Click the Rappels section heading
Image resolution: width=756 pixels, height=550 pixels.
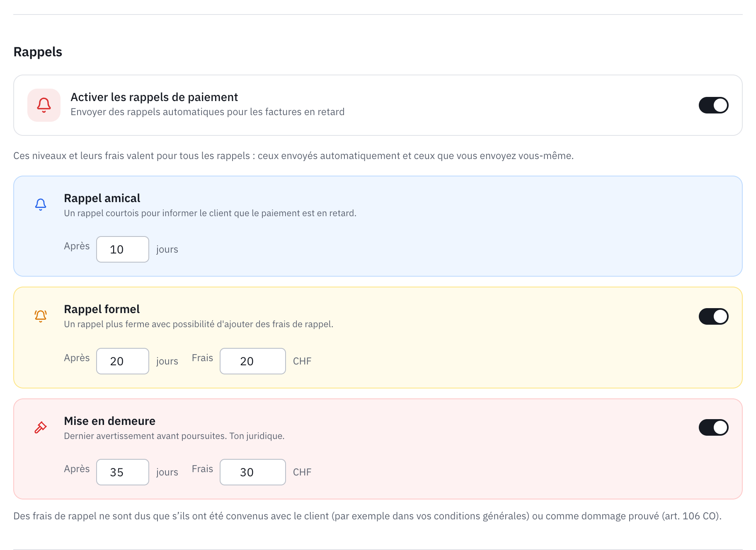[x=38, y=52]
